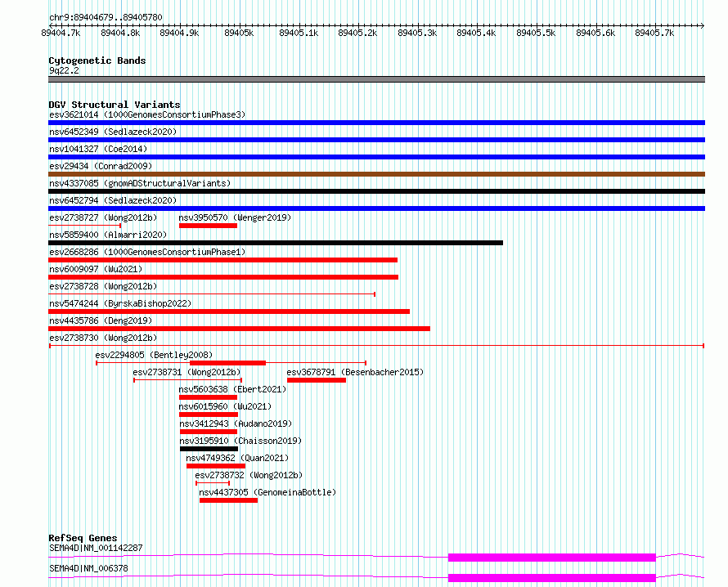Select esv3678791 Besenbacher2015 label
The height and width of the screenshot is (587, 728).
point(355,372)
